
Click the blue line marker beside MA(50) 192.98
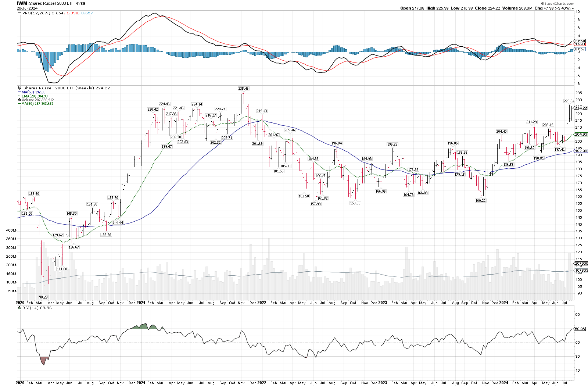19,92
